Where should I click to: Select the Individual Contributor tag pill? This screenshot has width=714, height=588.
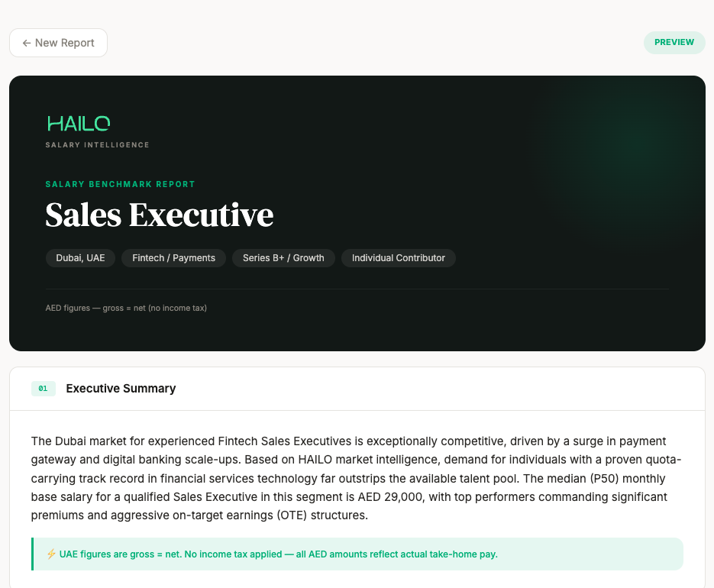[398, 257]
